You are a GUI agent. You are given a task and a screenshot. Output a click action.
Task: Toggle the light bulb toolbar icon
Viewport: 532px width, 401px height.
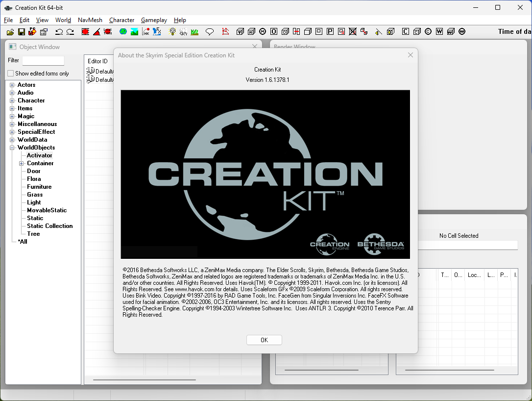(172, 32)
